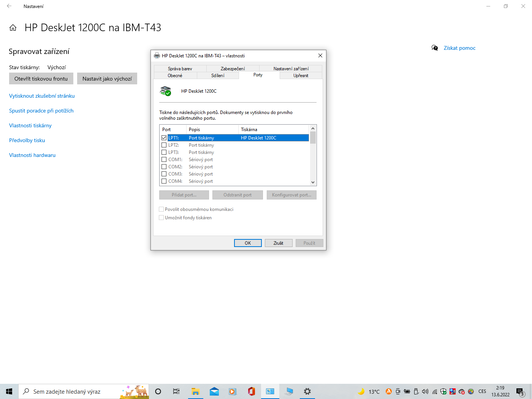Viewport: 532px width, 399px height.
Task: Tick the COM3 port checkbox
Action: 164,174
